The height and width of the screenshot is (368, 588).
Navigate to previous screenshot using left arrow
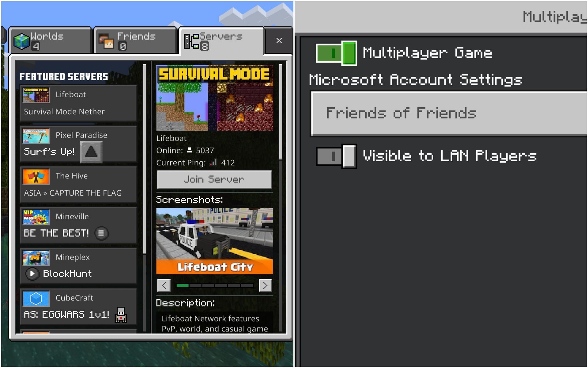[164, 285]
